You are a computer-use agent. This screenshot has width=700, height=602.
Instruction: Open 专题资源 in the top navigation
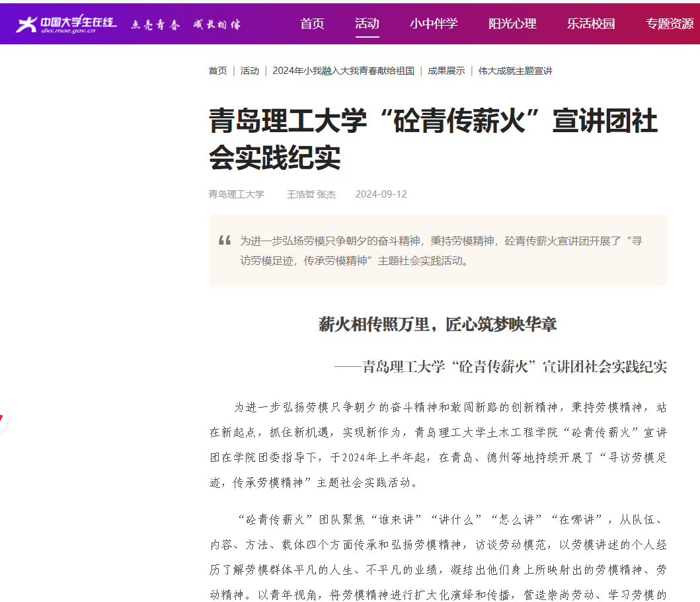click(x=670, y=24)
